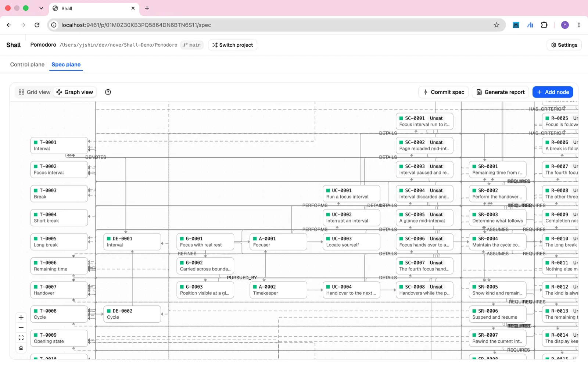This screenshot has width=588, height=369.
Task: Select node T-0004 Short break
Action: point(59,218)
